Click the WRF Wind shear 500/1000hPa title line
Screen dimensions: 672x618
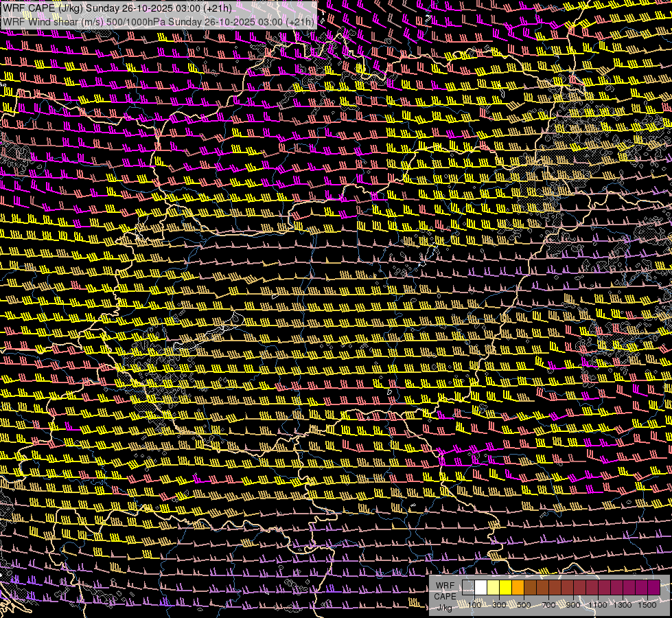pos(159,22)
